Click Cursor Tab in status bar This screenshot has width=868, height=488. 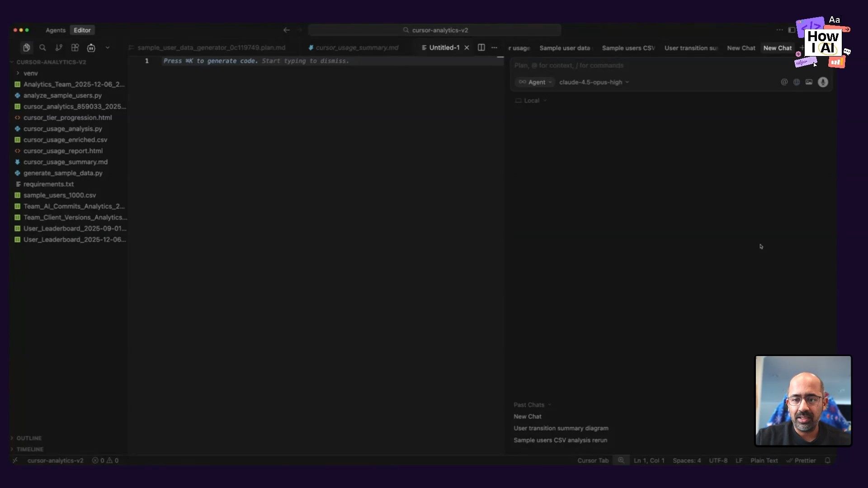pos(593,460)
